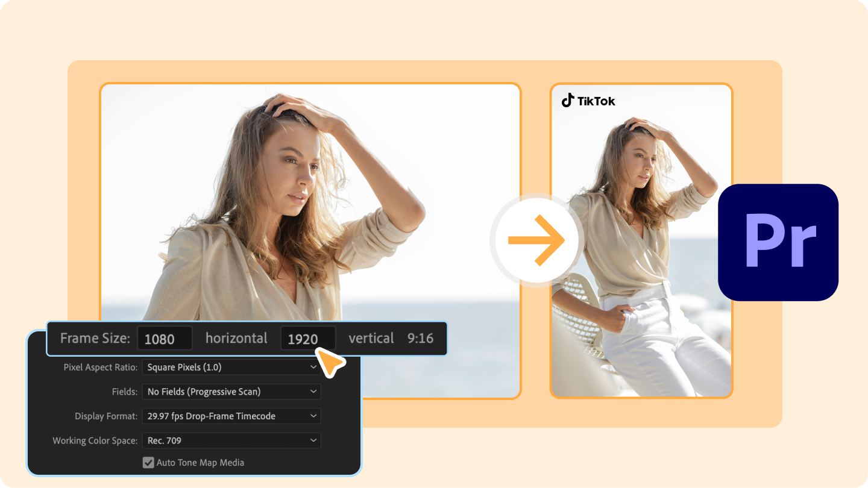Click the Frame Size label

tap(95, 338)
